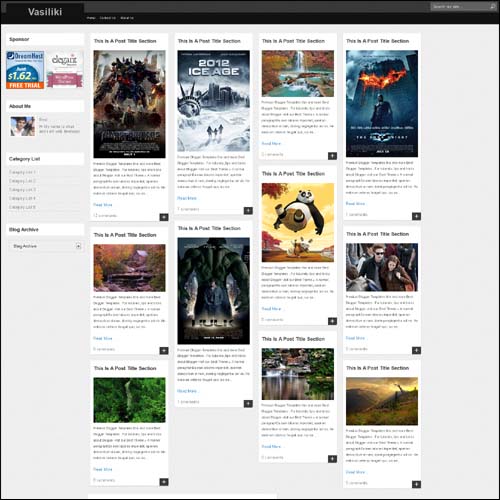
Task: Expand the Blog Archive dropdown
Action: point(78,246)
